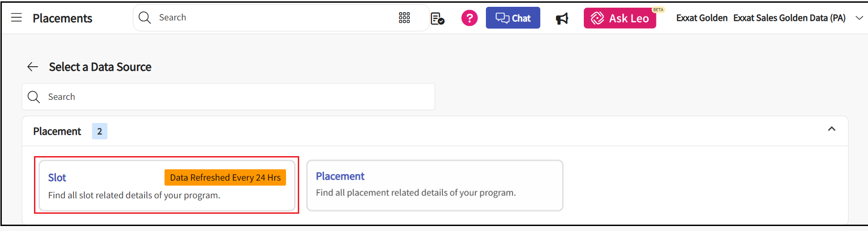Click the Placement section header title
Image resolution: width=868 pixels, height=231 pixels.
pos(57,132)
